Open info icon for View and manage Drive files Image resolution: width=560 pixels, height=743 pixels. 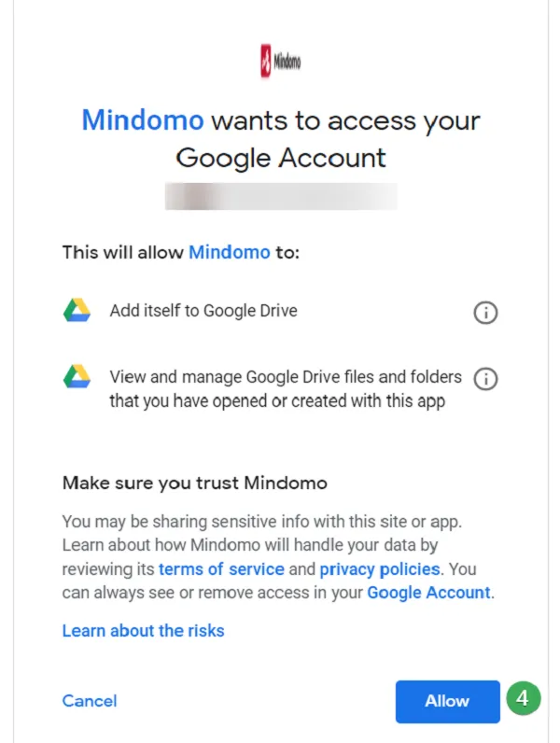485,379
